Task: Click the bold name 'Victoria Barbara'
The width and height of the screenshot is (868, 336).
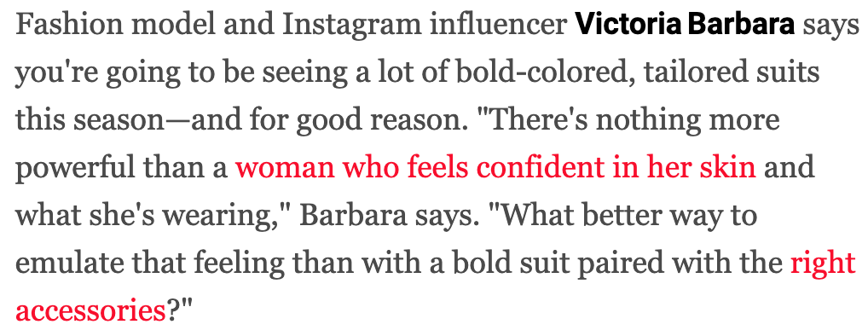Action: click(686, 25)
